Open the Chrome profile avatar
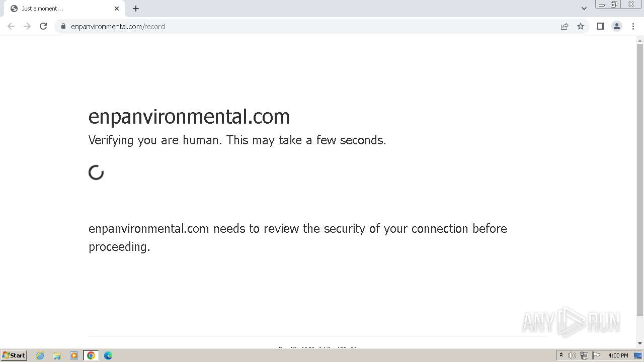The image size is (644, 362). [x=616, y=26]
